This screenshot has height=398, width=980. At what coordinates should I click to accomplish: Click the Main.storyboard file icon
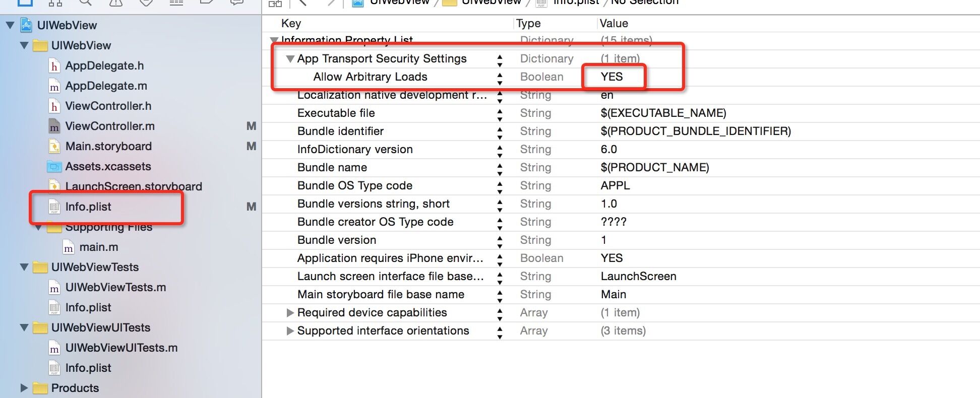click(x=54, y=146)
